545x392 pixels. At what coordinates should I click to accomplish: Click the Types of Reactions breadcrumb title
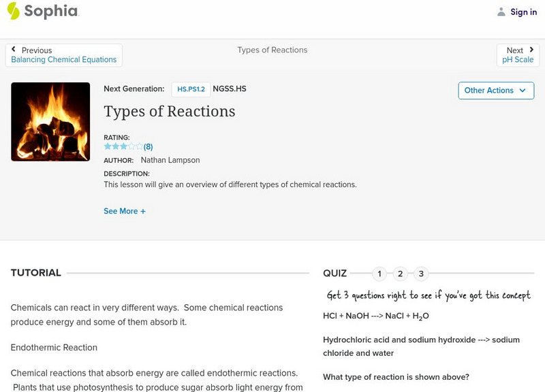[272, 50]
